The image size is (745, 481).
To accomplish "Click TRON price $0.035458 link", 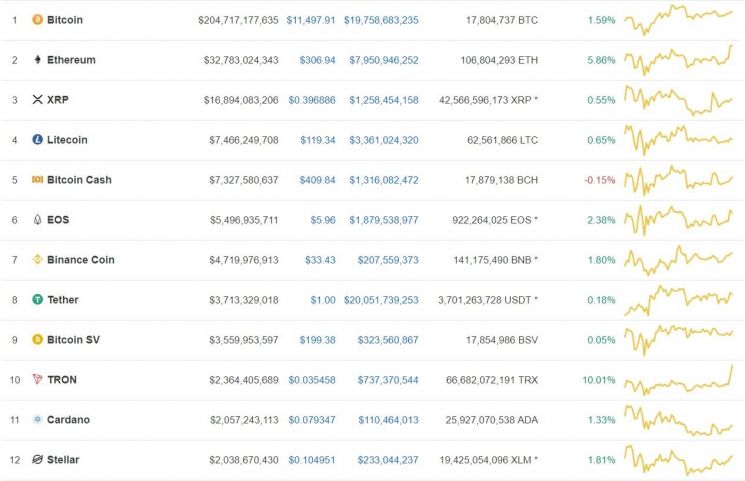I will tap(312, 380).
